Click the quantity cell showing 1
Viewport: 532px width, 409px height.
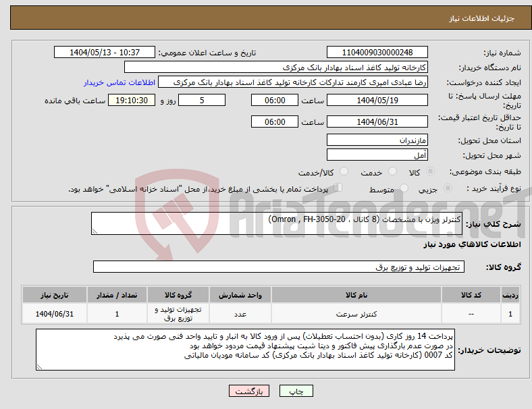(x=117, y=314)
